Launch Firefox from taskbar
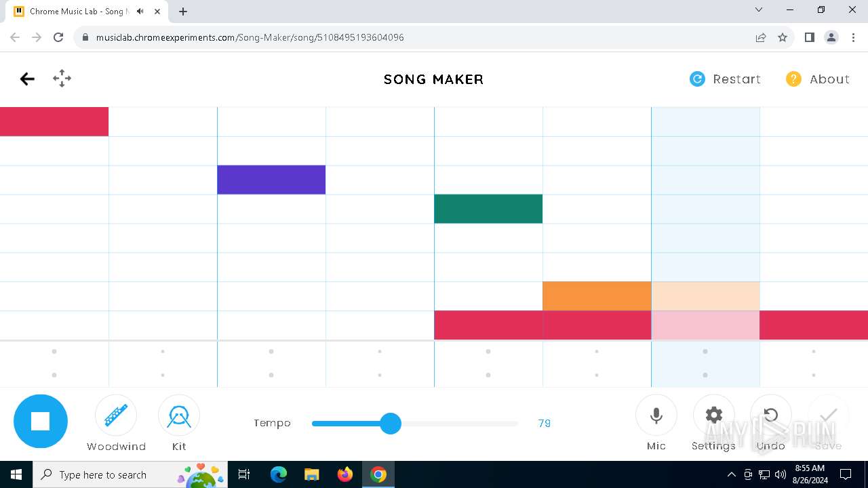This screenshot has width=868, height=488. [x=345, y=474]
